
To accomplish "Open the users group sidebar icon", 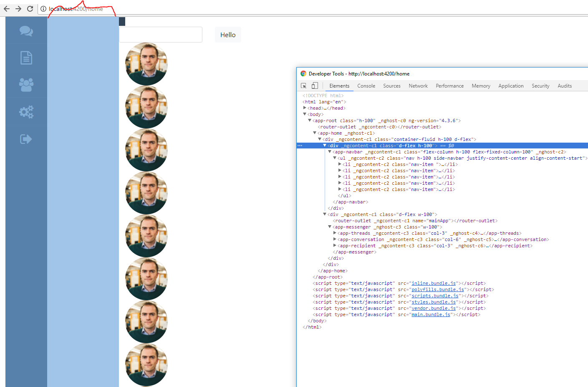I will (x=26, y=85).
